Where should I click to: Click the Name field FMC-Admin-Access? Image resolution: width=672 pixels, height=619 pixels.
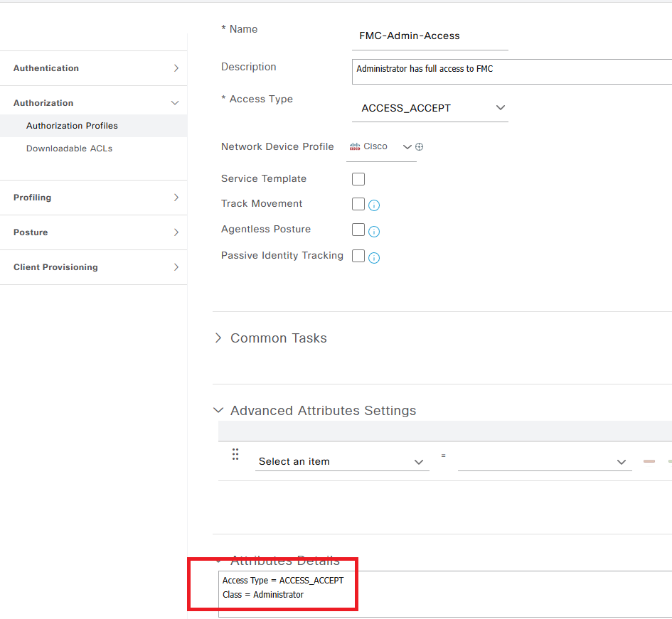pyautogui.click(x=430, y=36)
